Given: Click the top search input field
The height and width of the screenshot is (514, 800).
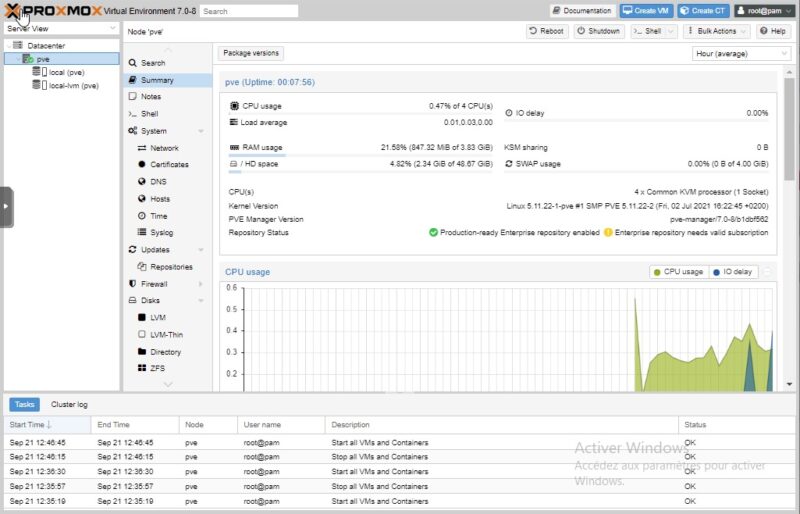Looking at the screenshot, I should point(248,11).
